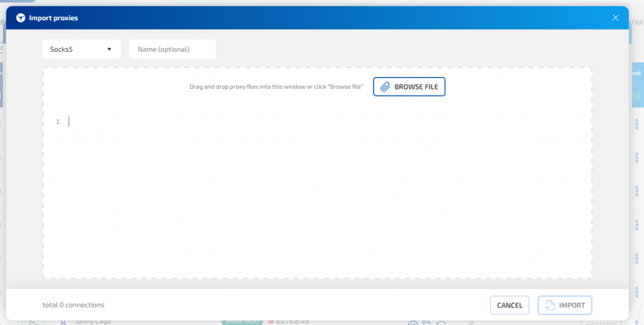Click the paperclip icon in Browse File
The width and height of the screenshot is (644, 325).
pos(385,87)
